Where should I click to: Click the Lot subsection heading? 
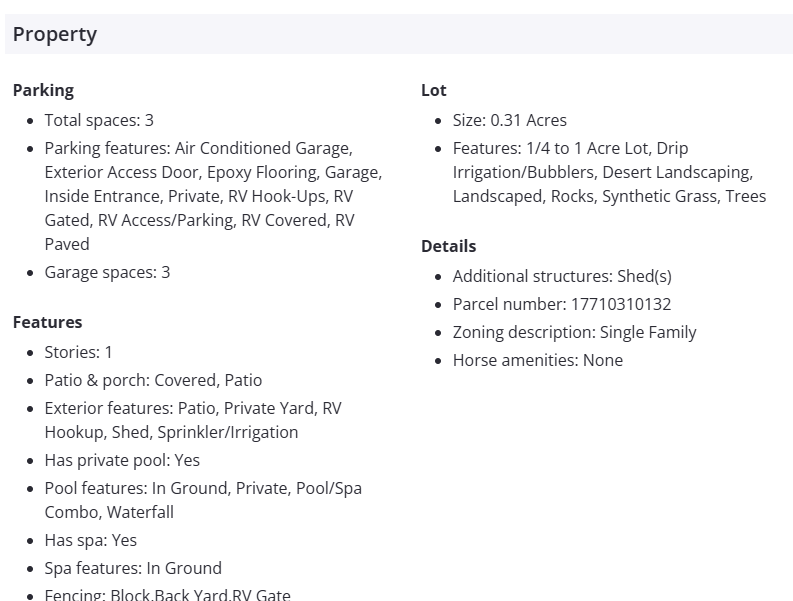pos(433,90)
